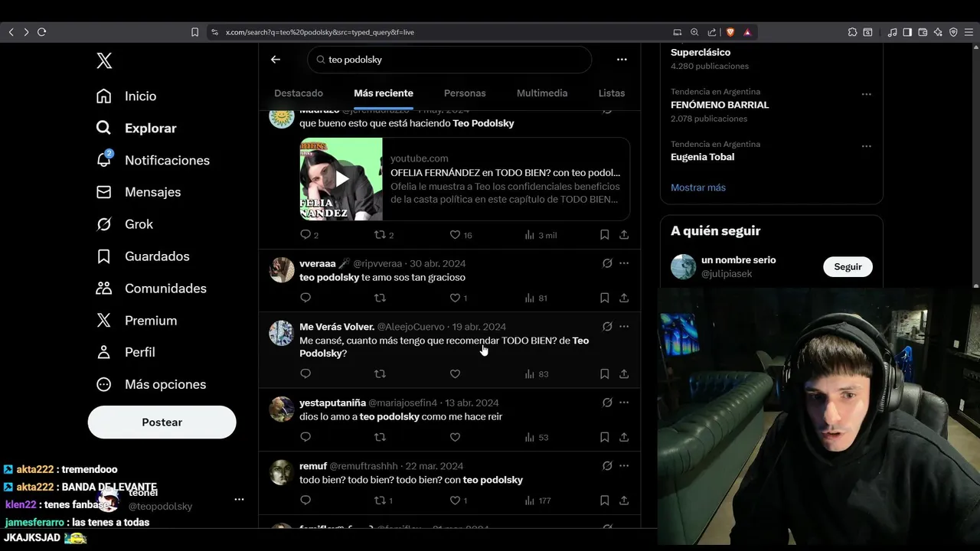This screenshot has height=551, width=980.
Task: Open more options on yestaputaniña's post
Action: pyautogui.click(x=624, y=402)
